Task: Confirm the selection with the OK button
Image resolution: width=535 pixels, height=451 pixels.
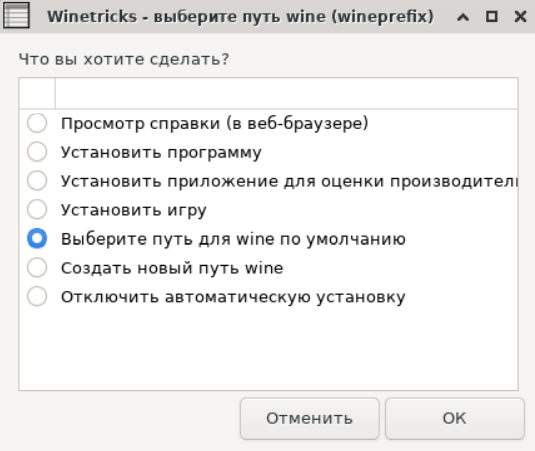Action: (454, 419)
